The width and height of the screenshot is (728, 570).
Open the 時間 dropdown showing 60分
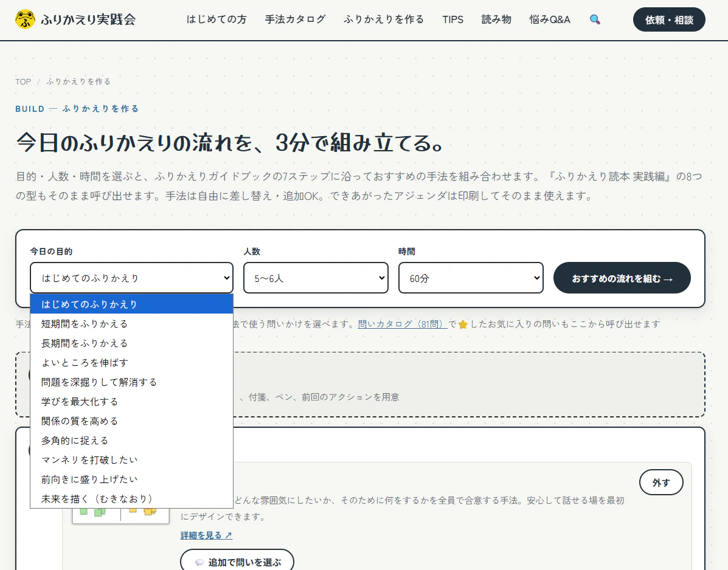pos(471,278)
